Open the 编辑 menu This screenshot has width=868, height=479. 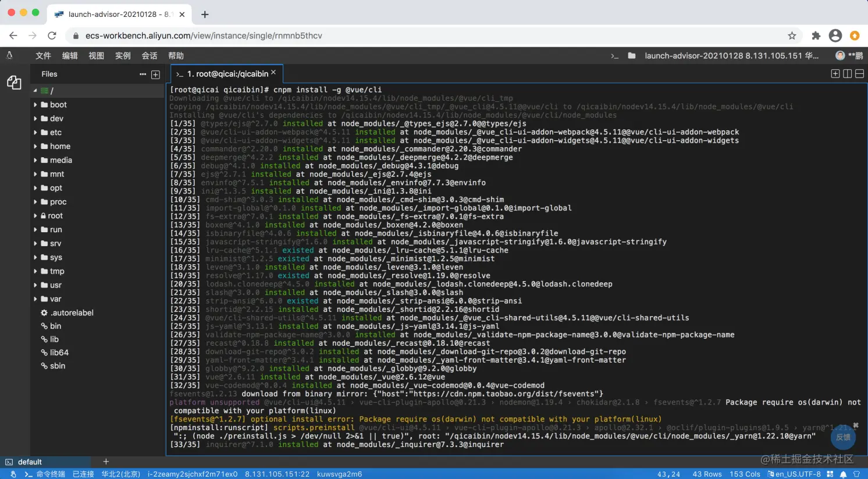click(70, 56)
